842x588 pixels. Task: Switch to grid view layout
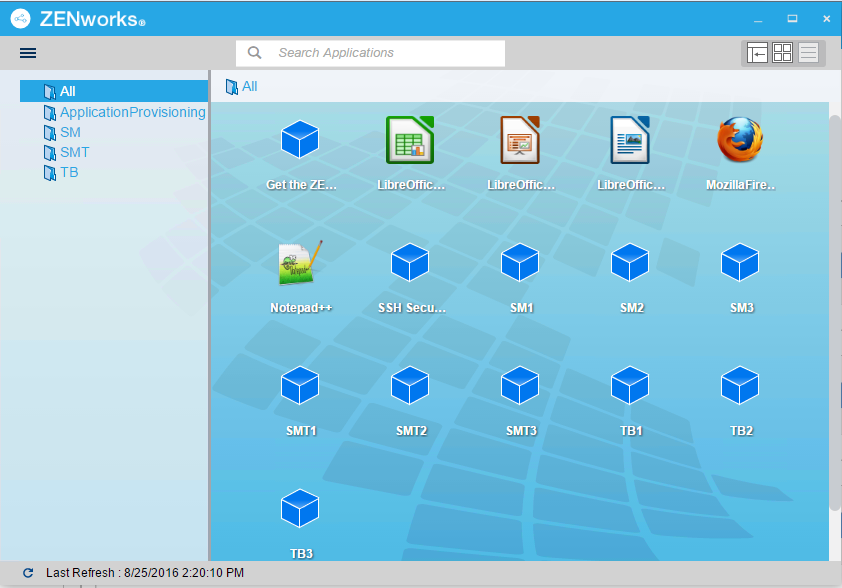pyautogui.click(x=782, y=53)
